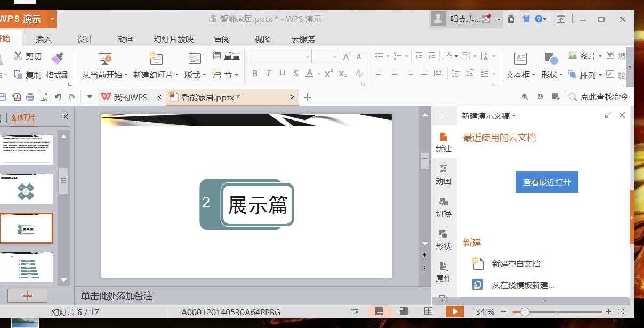The height and width of the screenshot is (328, 644).
Task: Open the skin (shirt) icon in title bar
Action: [x=526, y=19]
